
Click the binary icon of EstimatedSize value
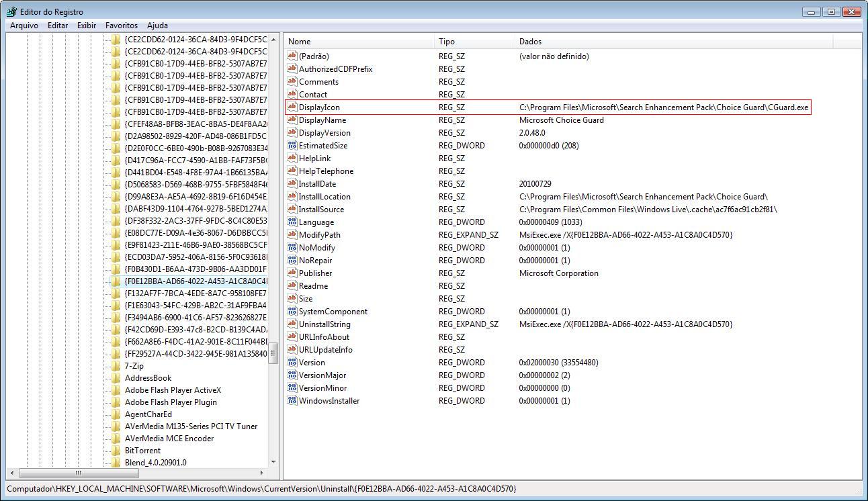click(x=292, y=145)
